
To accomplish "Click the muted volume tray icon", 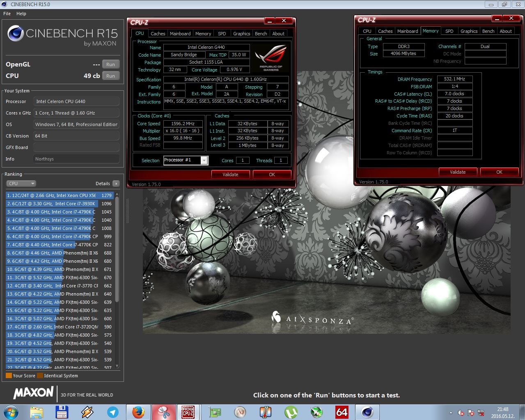I will [x=461, y=413].
